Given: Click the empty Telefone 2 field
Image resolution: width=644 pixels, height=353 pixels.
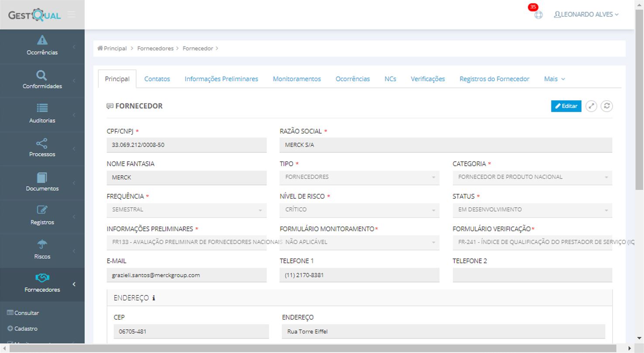Looking at the screenshot, I should (532, 275).
